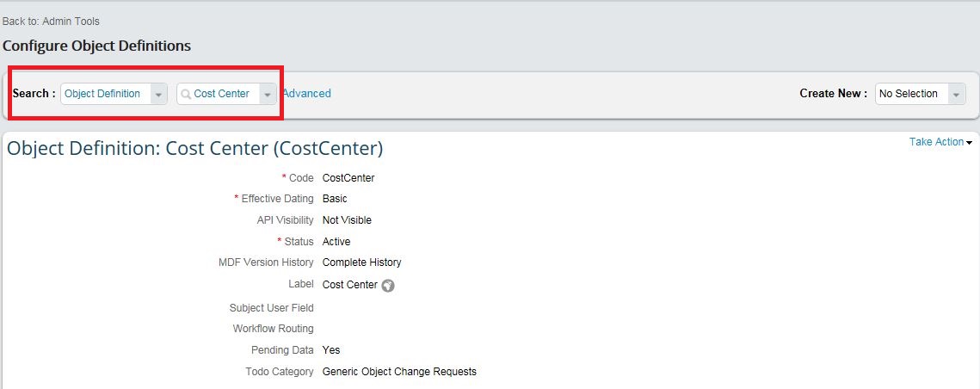Click the No Selection field text
Screen dimensions: 980x389
tap(908, 94)
